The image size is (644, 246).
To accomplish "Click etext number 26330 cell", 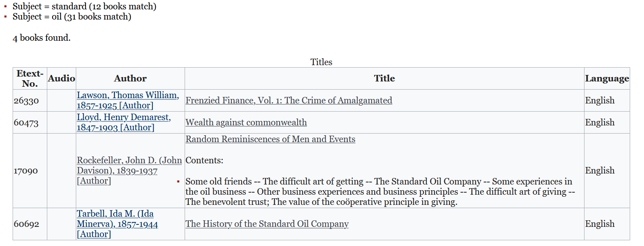I will [26, 101].
